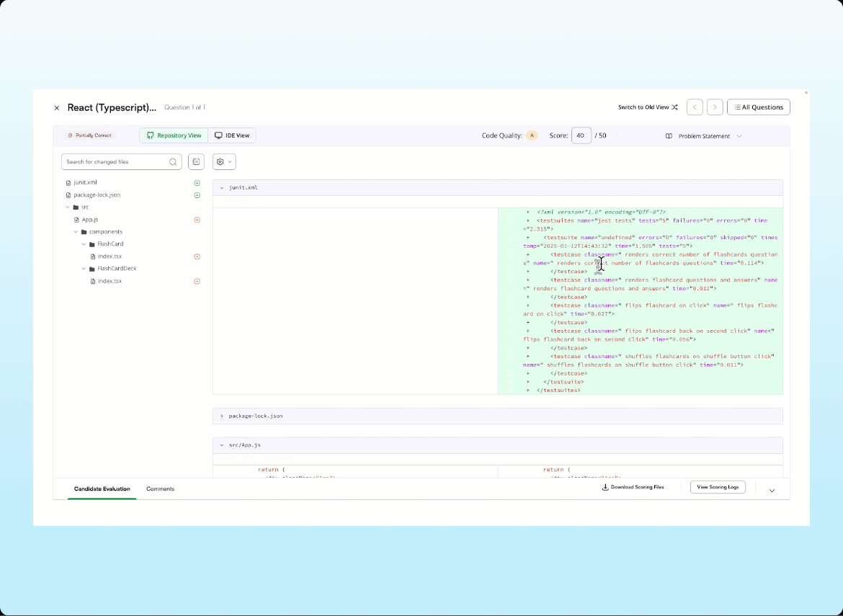Click modified badge beside FlashCardDeck index.tsx
843x616 pixels.
(197, 282)
